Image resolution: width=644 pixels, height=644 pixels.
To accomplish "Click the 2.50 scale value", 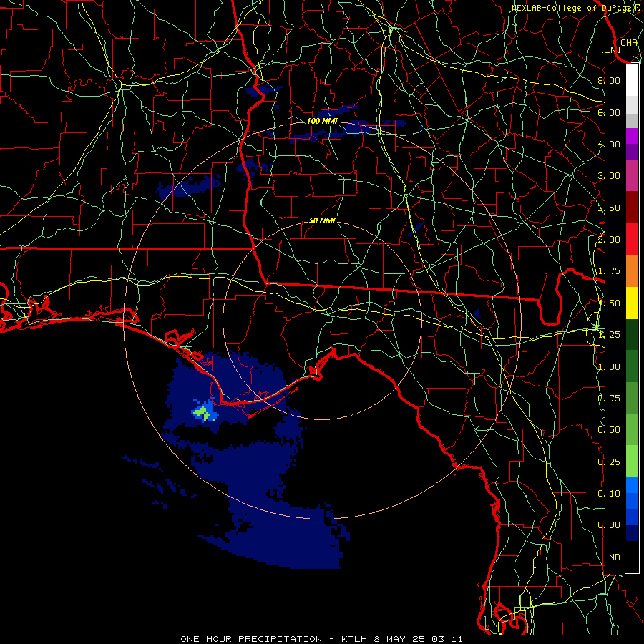I will click(609, 208).
